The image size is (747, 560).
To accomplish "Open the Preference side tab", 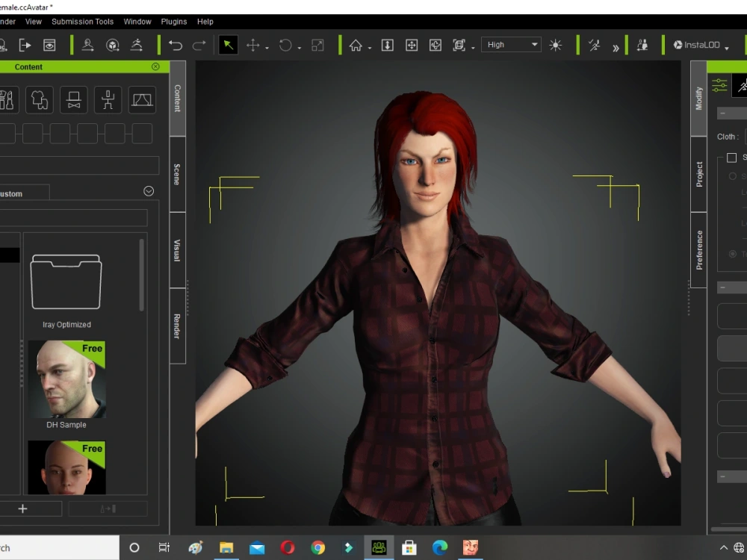I will coord(699,250).
